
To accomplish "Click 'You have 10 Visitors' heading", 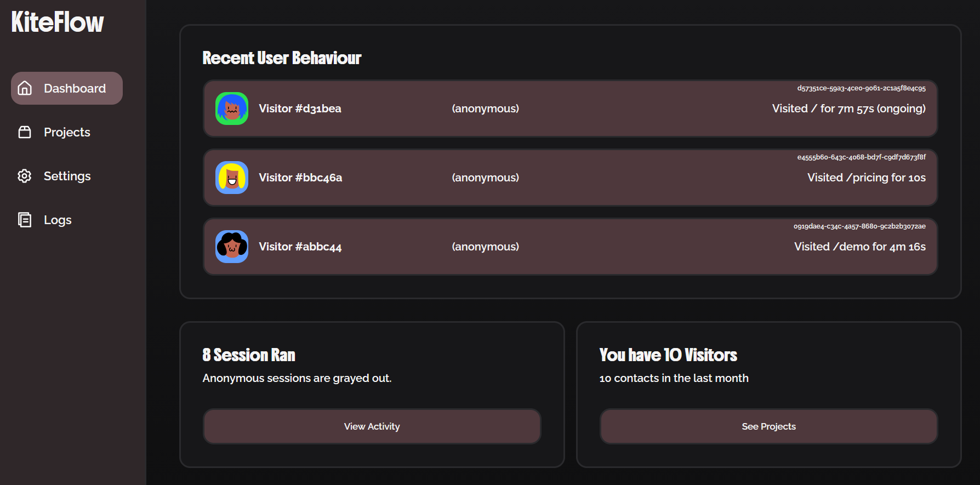I will click(x=668, y=355).
